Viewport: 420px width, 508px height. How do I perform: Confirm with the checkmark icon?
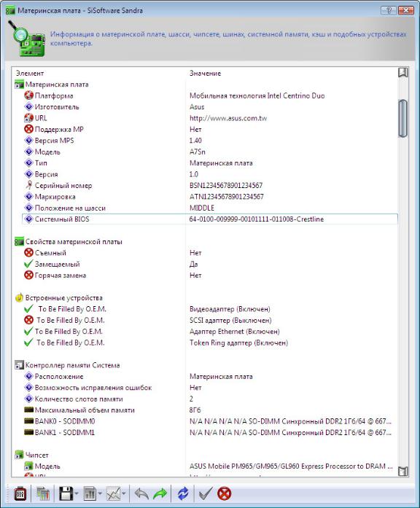(206, 494)
